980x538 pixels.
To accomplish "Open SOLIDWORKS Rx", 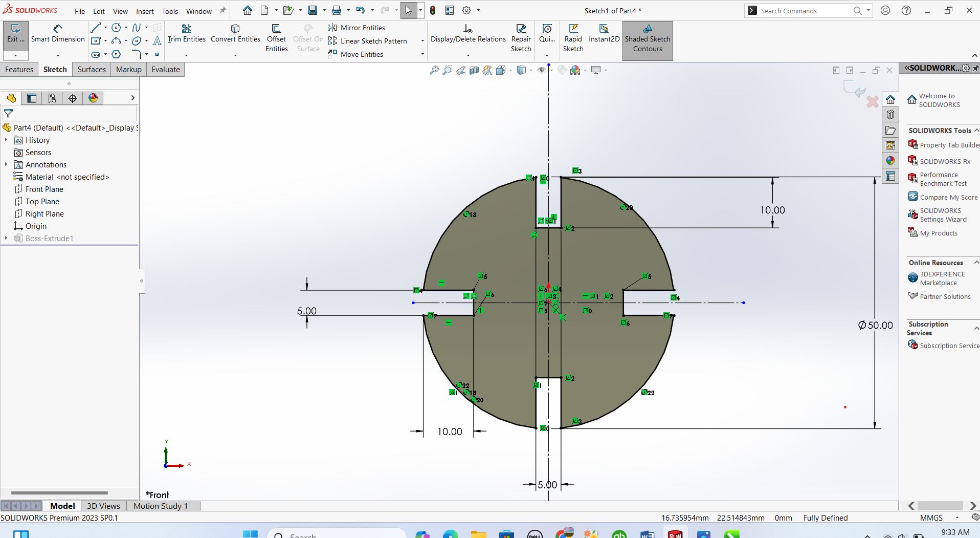I will click(x=940, y=161).
